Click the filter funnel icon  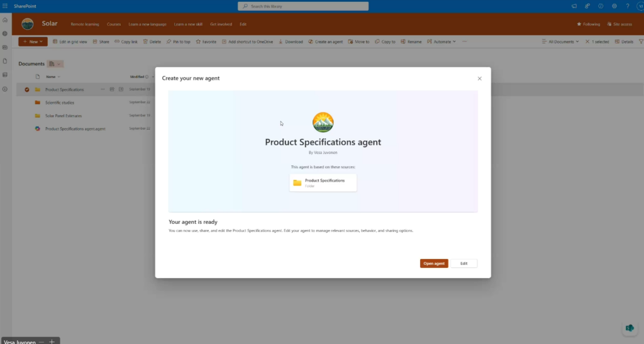tap(641, 42)
